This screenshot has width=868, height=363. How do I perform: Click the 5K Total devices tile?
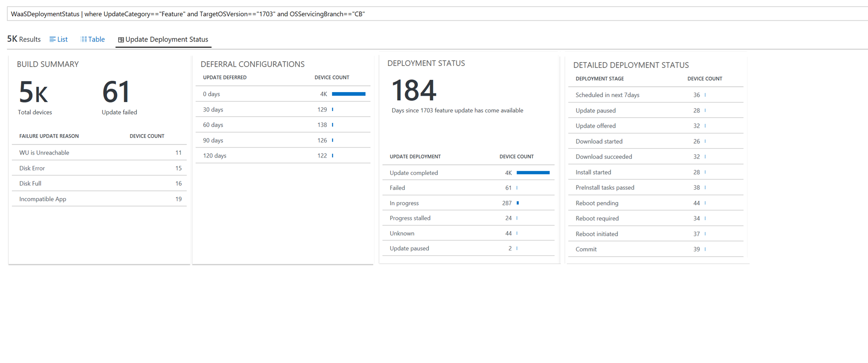[34, 97]
